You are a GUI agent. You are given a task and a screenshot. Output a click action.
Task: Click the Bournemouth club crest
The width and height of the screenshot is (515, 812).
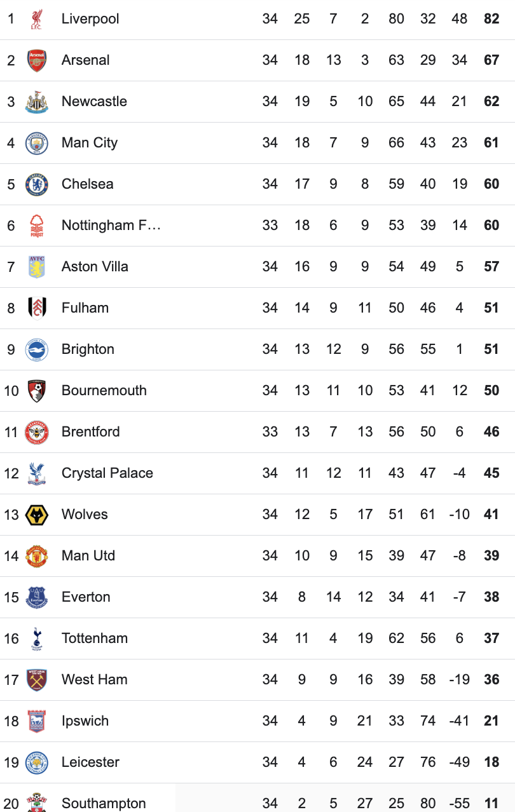[37, 391]
